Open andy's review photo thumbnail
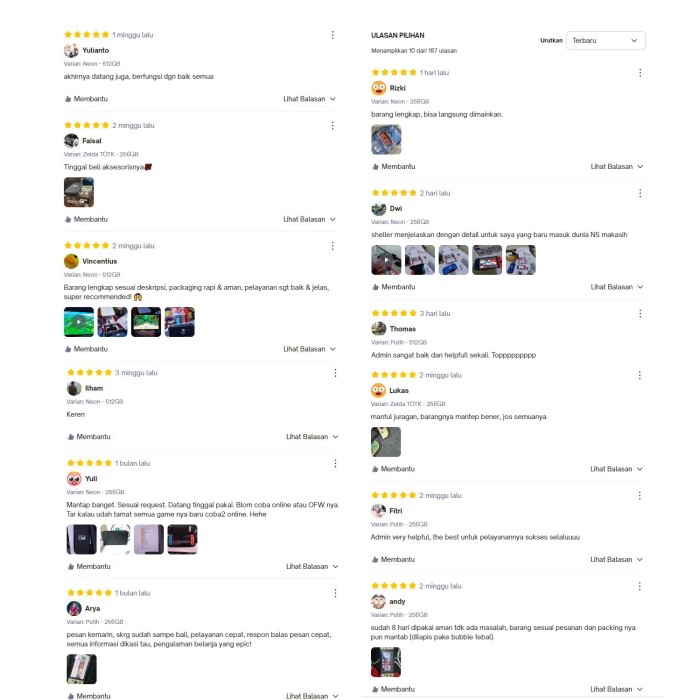This screenshot has width=700, height=700. click(x=386, y=662)
